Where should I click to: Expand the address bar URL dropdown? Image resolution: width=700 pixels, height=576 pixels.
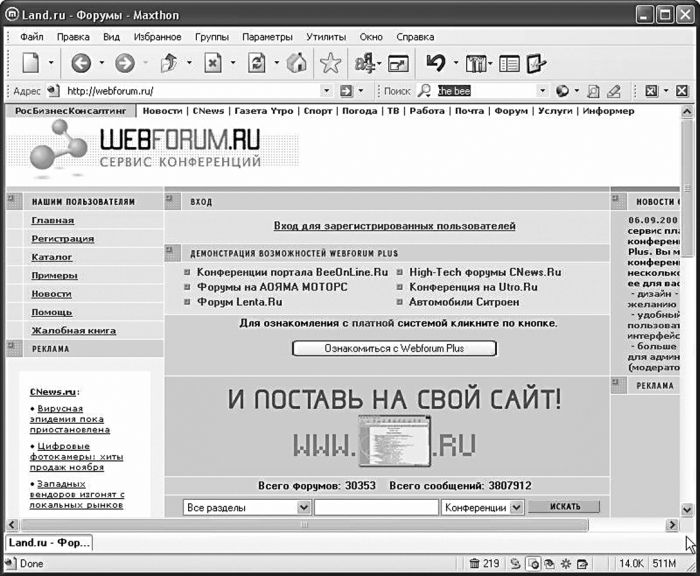coord(327,91)
